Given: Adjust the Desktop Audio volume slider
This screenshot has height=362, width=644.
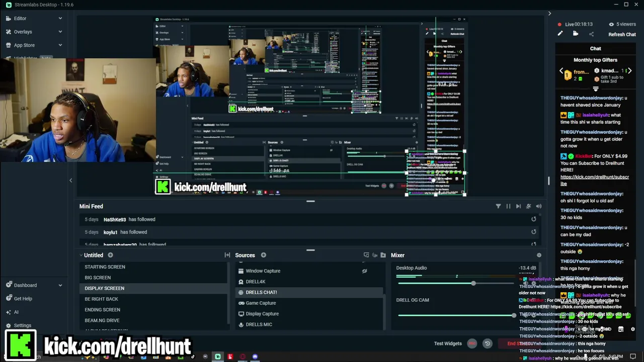Looking at the screenshot, I should tap(457, 284).
